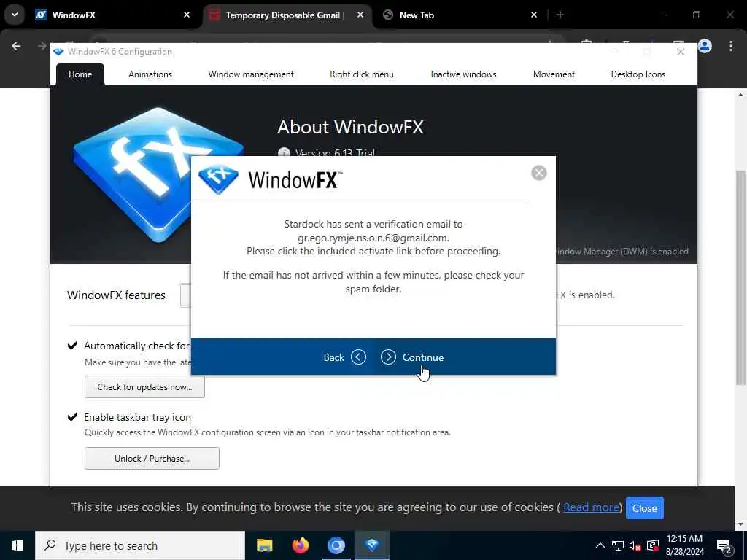Click the muted volume tray icon
The height and width of the screenshot is (560, 747).
(635, 545)
